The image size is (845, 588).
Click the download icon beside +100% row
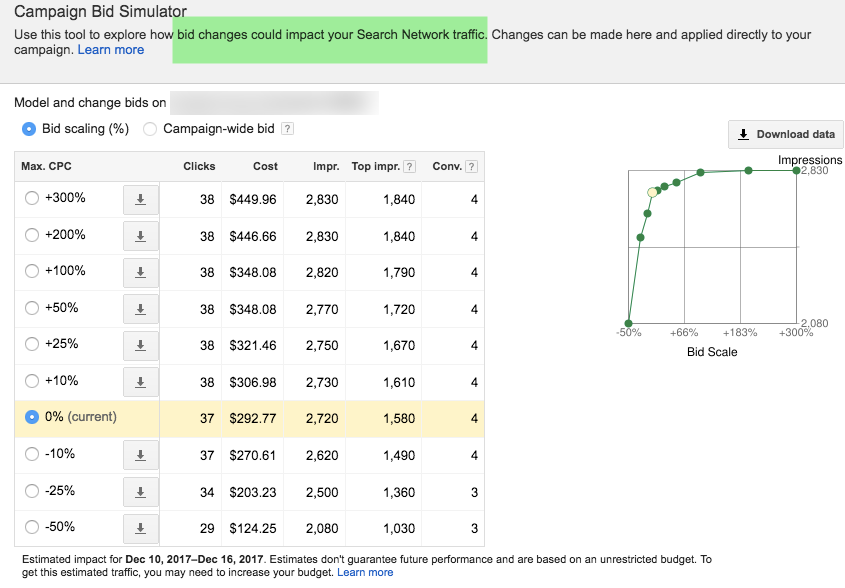(139, 271)
